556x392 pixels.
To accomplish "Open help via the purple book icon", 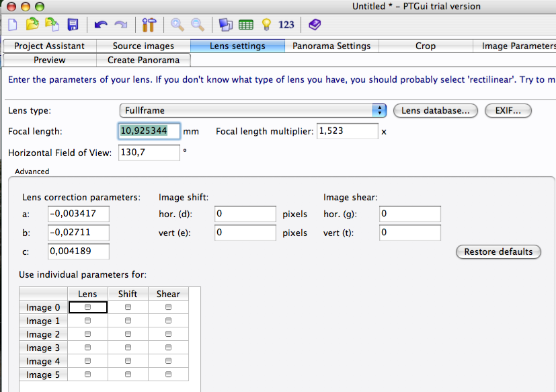I will click(x=315, y=25).
